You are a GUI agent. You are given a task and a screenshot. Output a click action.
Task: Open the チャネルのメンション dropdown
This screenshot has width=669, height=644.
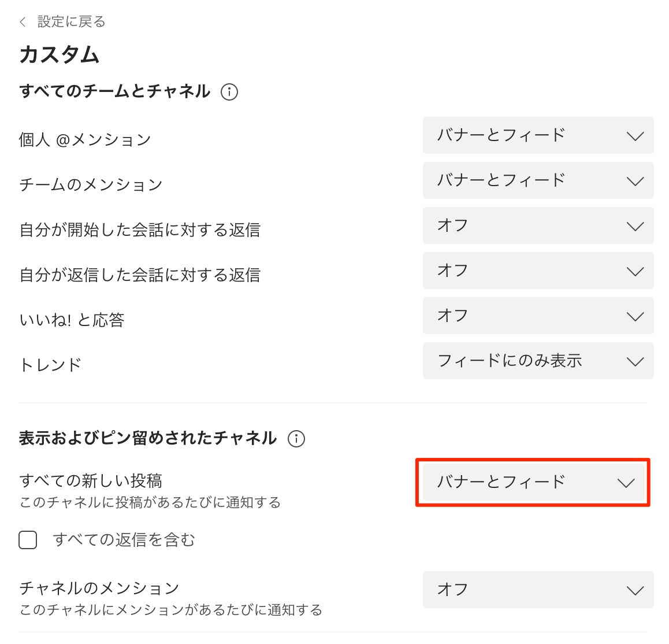[538, 590]
